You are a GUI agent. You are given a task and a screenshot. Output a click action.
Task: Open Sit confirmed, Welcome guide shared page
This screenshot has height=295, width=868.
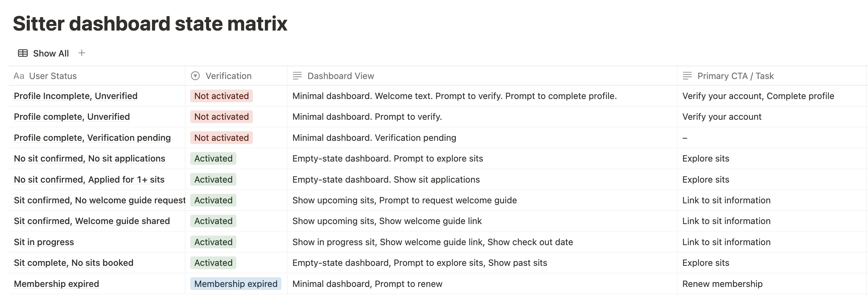[x=92, y=221]
